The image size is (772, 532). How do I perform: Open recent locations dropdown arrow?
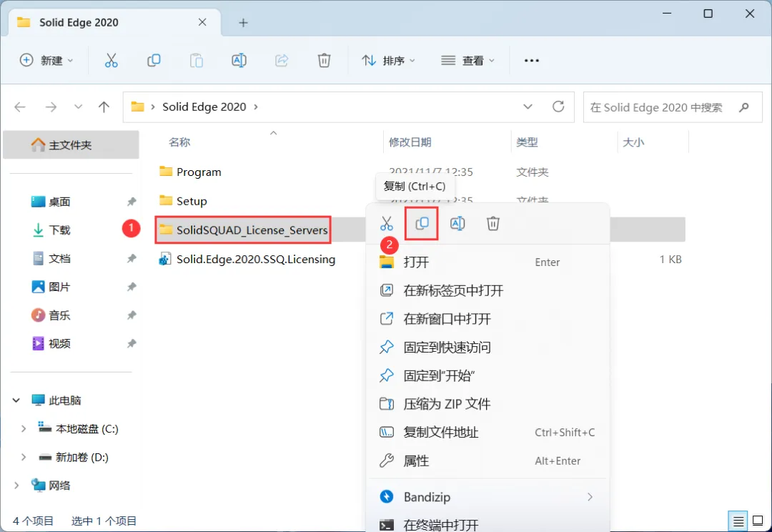click(78, 107)
